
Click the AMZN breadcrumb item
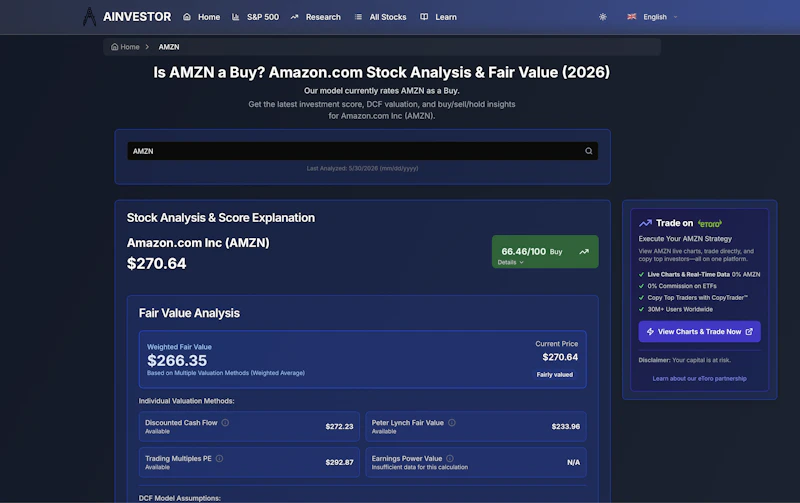point(169,47)
